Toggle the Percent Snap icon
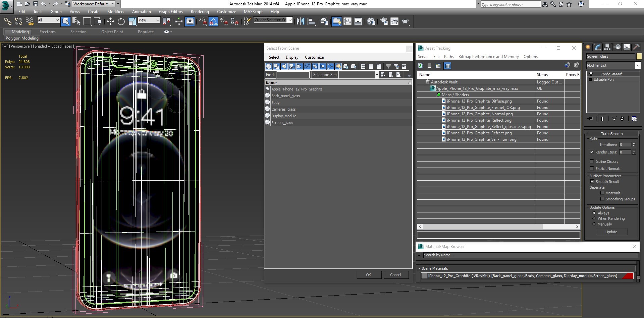This screenshot has width=644, height=318. [x=224, y=21]
